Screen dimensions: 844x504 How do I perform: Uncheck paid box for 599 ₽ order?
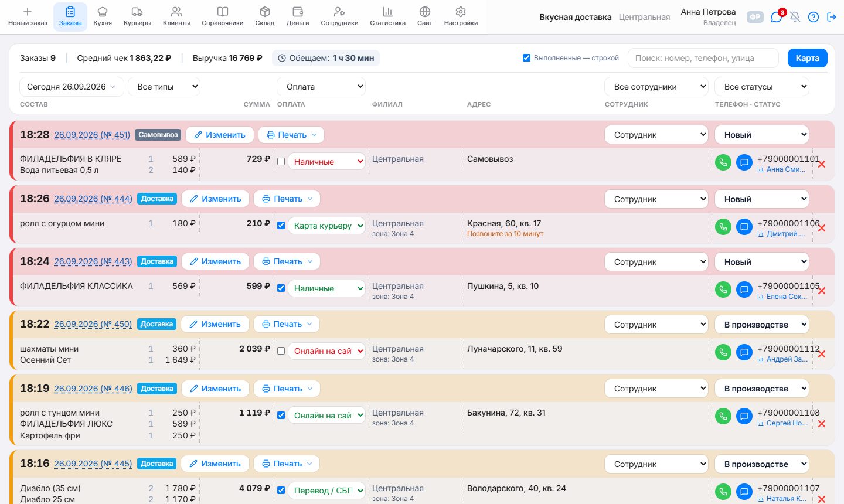pyautogui.click(x=281, y=288)
